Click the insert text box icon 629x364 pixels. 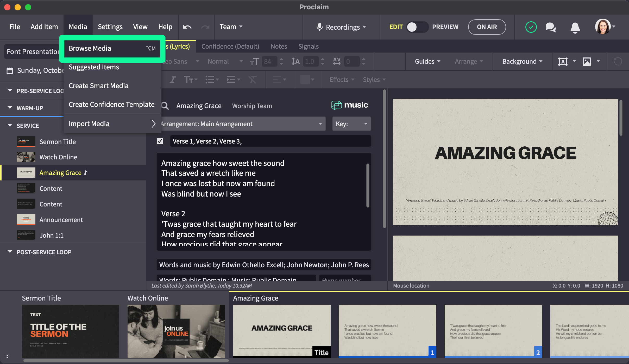(563, 62)
